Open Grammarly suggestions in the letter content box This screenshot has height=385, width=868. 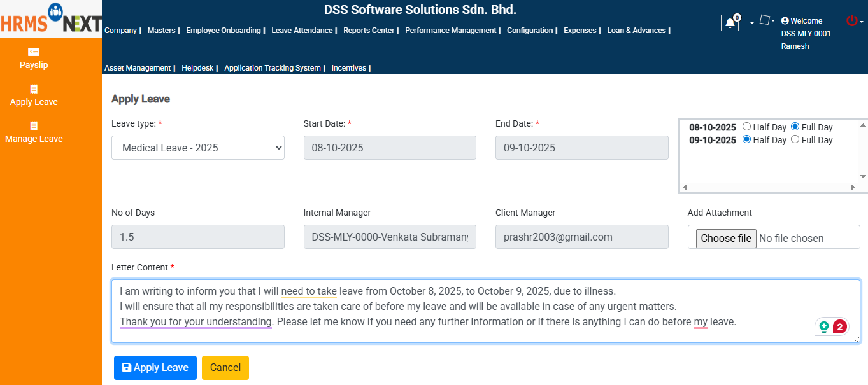pos(832,326)
